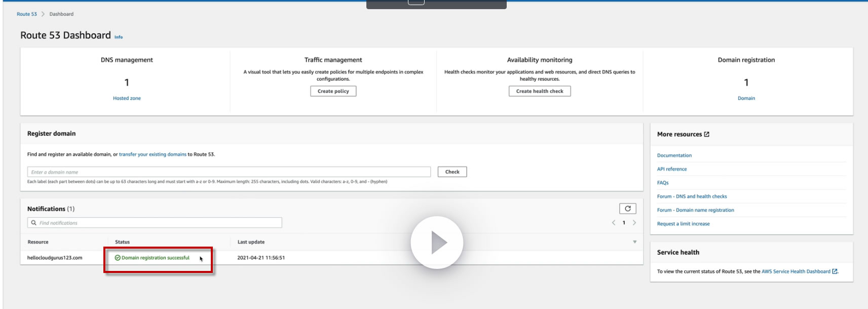This screenshot has height=309, width=868.
Task: Follow the transfer your existing domains link
Action: [153, 154]
